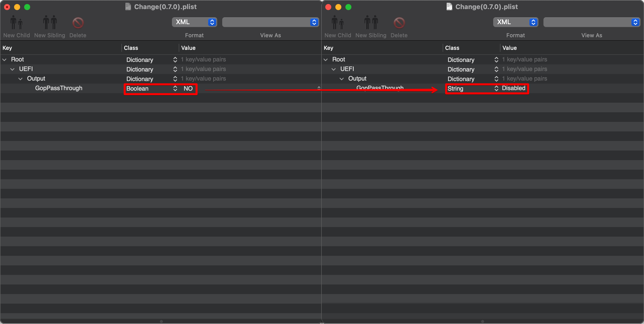Click plist document icon in right title bar

coord(449,7)
